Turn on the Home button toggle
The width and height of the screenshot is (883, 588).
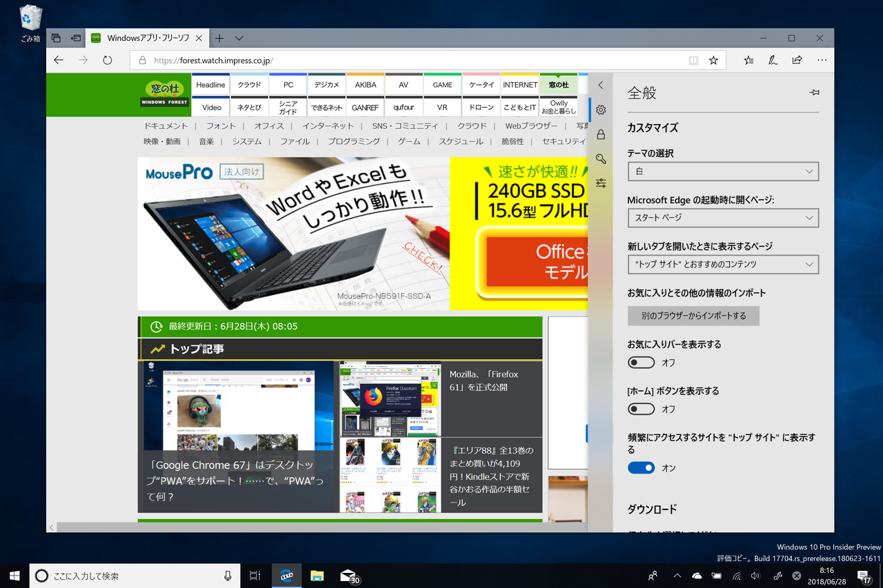click(641, 409)
